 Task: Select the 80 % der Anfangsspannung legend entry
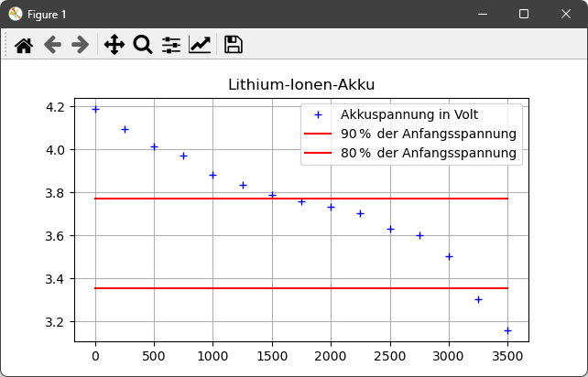(x=428, y=153)
